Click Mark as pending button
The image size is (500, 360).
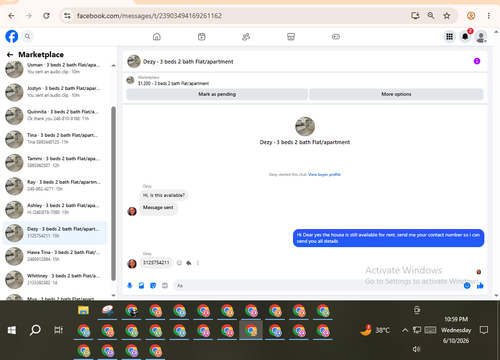point(217,94)
